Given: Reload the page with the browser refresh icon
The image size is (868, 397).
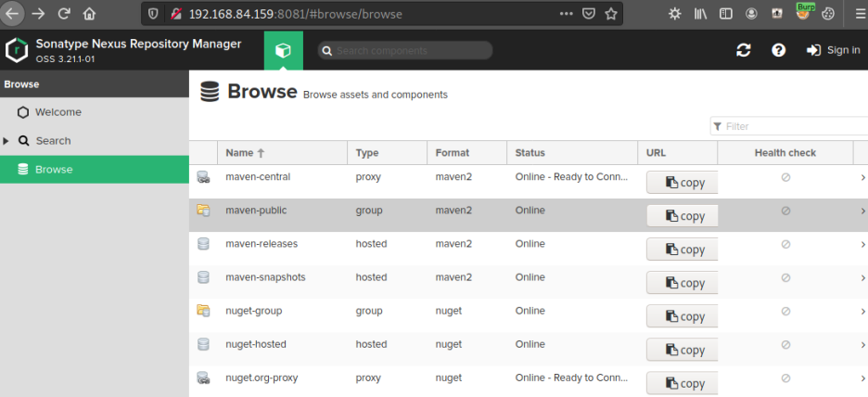Looking at the screenshot, I should 64,14.
